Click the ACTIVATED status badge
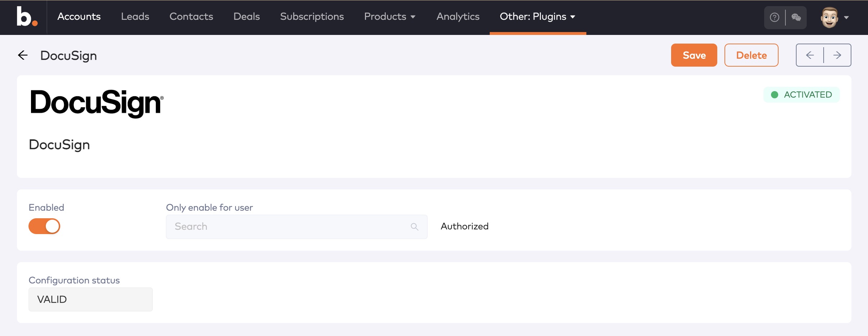This screenshot has height=336, width=868. (801, 95)
